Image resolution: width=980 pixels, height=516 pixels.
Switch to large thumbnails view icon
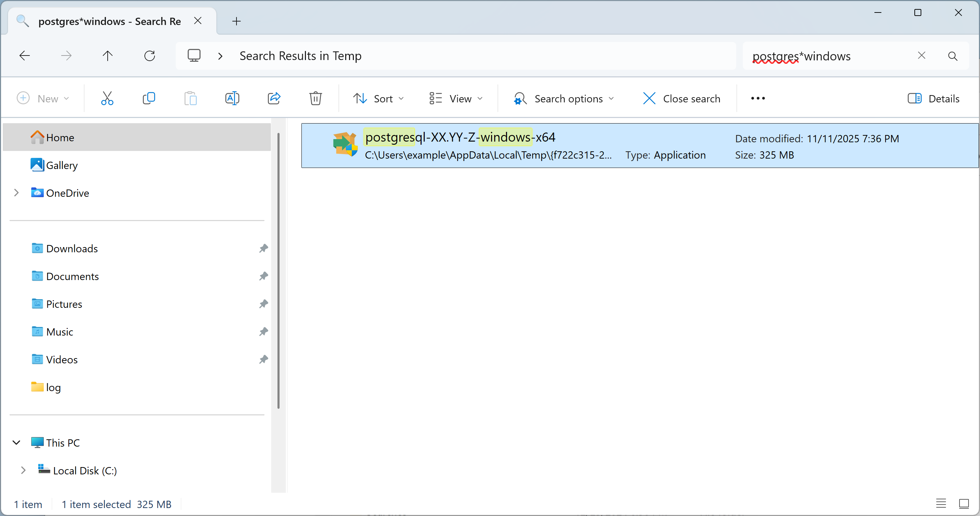(964, 504)
